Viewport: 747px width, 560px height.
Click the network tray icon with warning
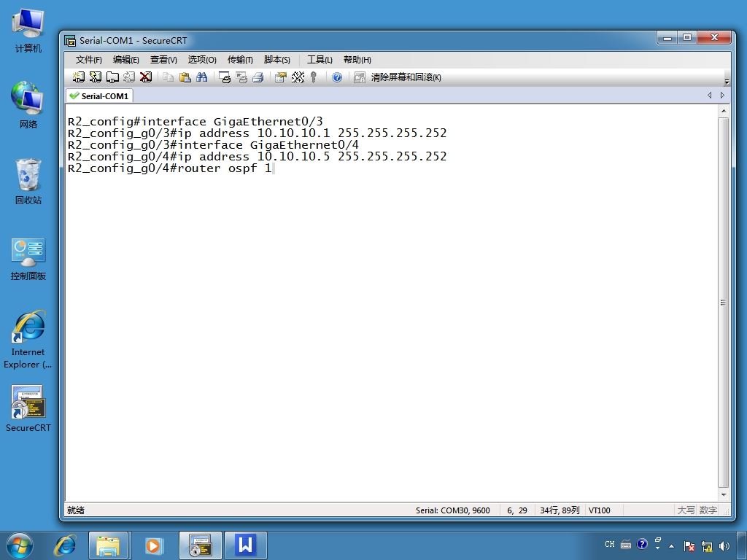point(707,546)
